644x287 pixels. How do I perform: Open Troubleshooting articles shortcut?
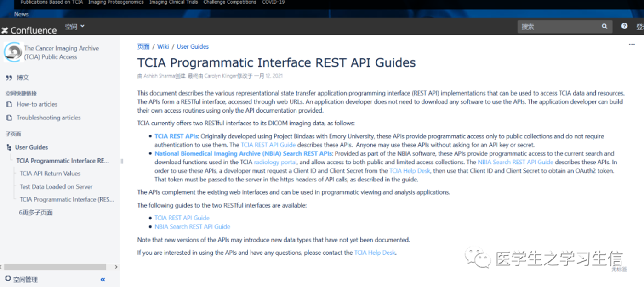(49, 118)
